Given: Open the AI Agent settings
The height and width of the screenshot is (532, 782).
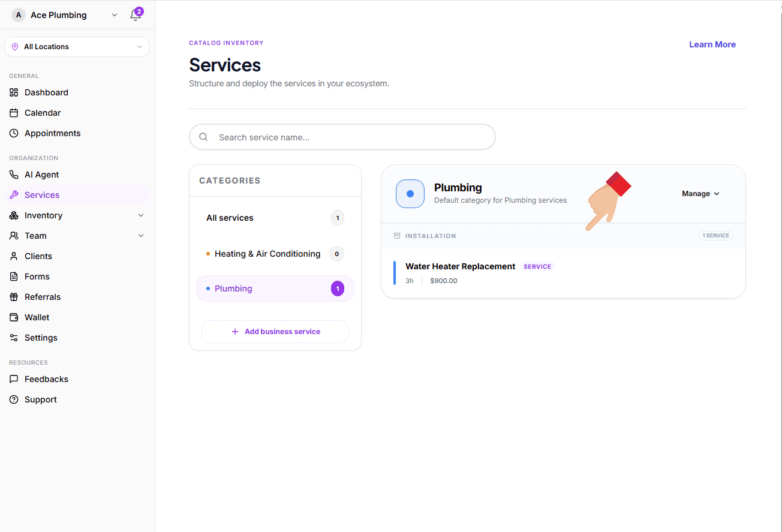Looking at the screenshot, I should [x=43, y=174].
